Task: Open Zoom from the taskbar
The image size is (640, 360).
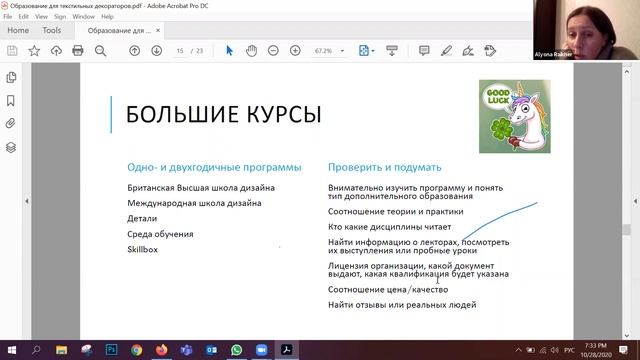Action: [x=261, y=350]
